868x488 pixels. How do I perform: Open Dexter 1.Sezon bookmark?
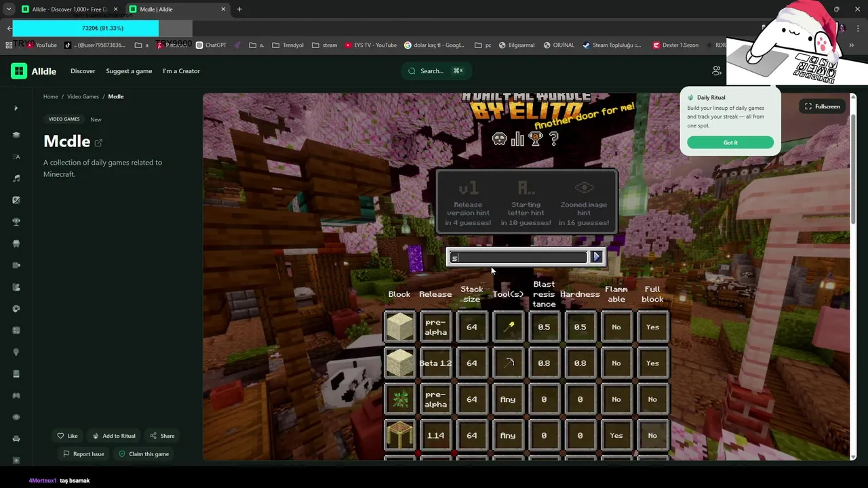click(677, 45)
